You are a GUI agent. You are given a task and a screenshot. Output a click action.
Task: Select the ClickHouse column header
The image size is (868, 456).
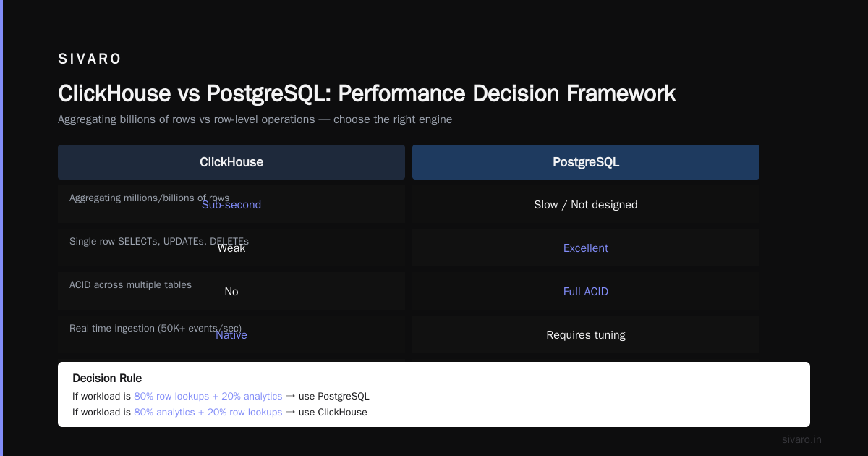(231, 162)
